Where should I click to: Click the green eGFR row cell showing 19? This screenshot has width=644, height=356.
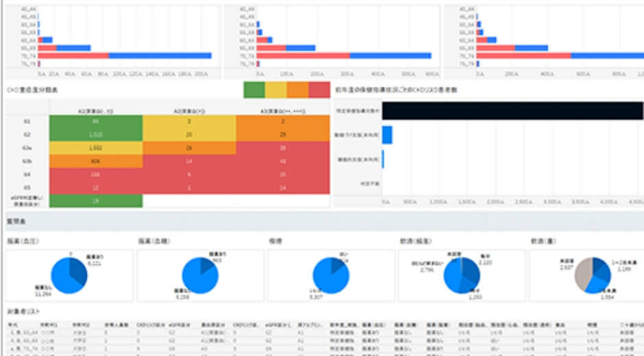(x=96, y=201)
